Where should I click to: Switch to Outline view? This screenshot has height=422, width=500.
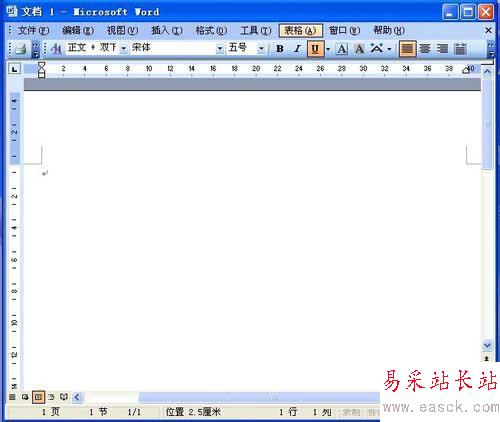coord(51,397)
